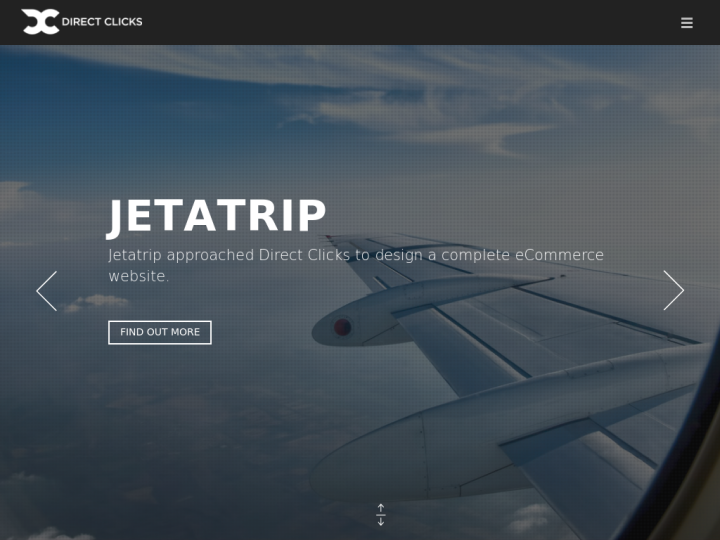
Task: Click the down arrow of the scroll indicator
Action: pos(381,521)
